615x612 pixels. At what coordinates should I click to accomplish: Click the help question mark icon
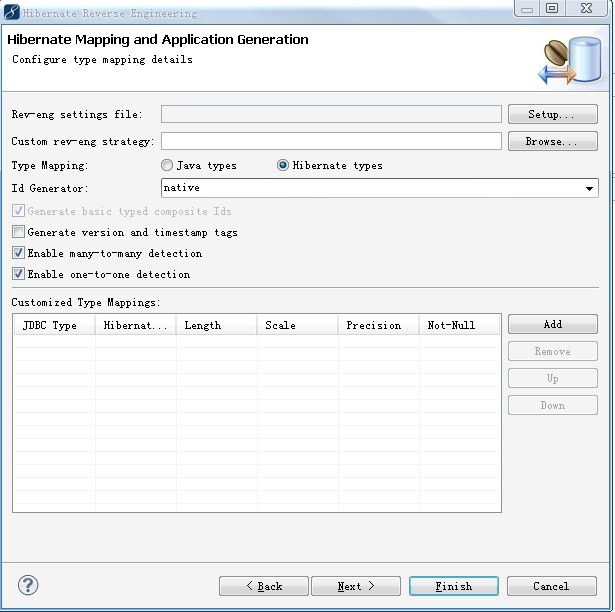pos(28,585)
